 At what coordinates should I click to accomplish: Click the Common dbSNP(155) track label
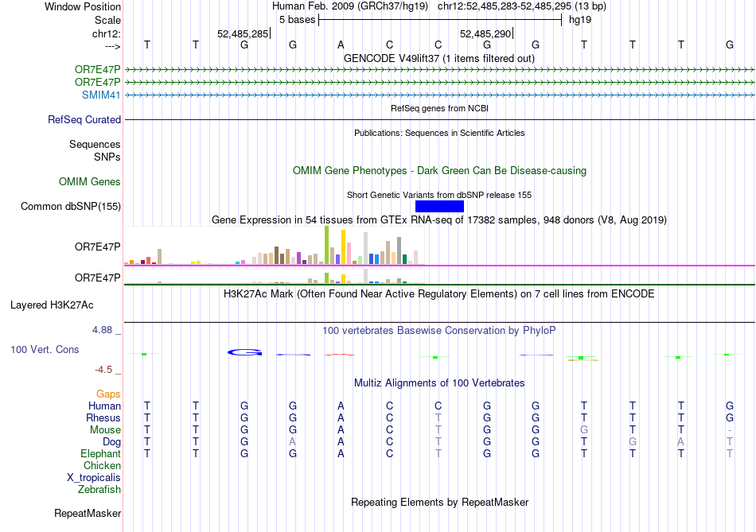click(x=71, y=206)
